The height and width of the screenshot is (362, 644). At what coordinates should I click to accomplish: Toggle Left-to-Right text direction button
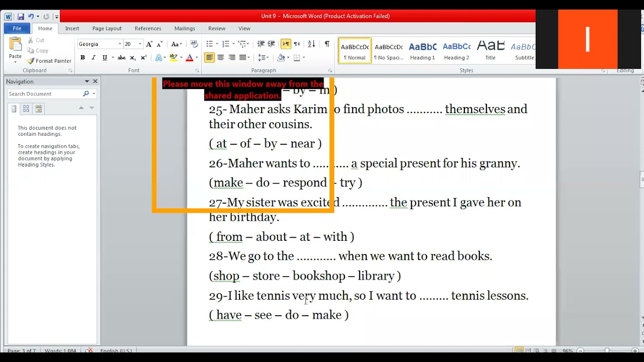pyautogui.click(x=286, y=44)
